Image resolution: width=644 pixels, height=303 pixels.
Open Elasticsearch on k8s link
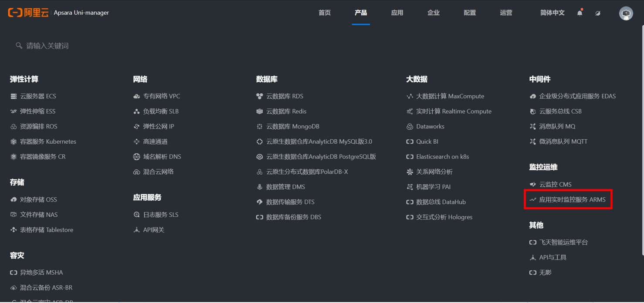442,157
